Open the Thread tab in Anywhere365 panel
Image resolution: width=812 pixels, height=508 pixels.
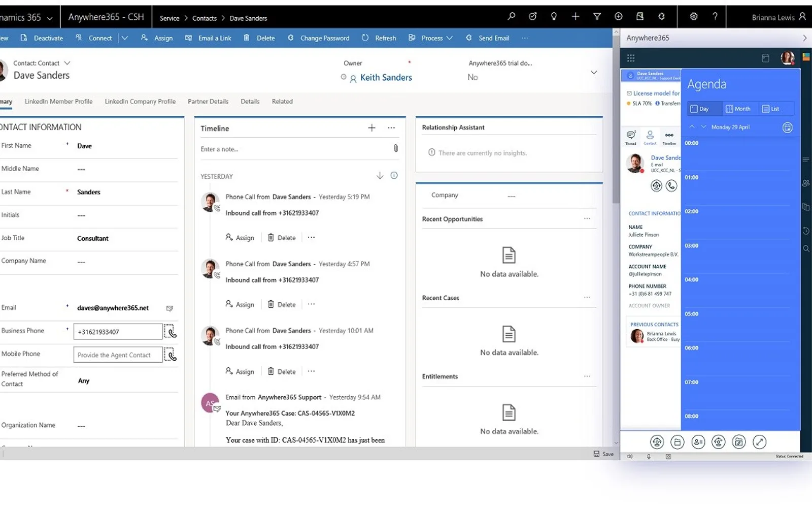631,137
